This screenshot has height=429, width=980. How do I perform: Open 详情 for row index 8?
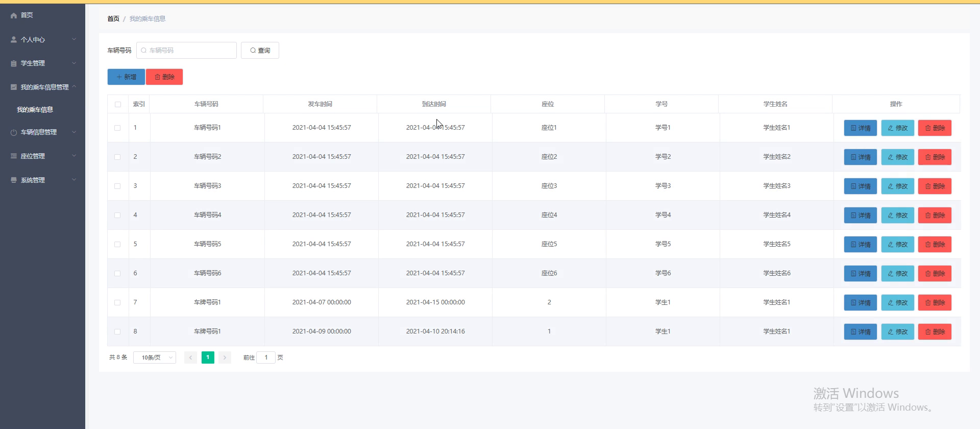(x=861, y=332)
